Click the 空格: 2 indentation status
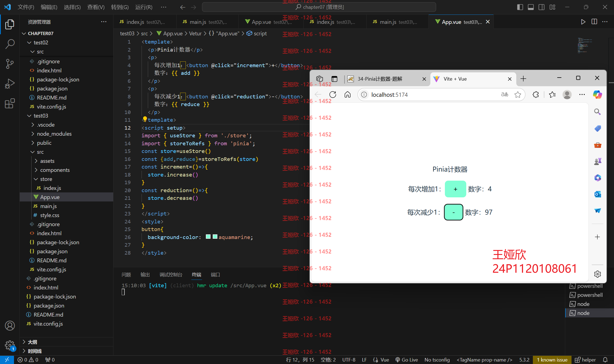Viewport: 614px width, 364px height. point(328,360)
